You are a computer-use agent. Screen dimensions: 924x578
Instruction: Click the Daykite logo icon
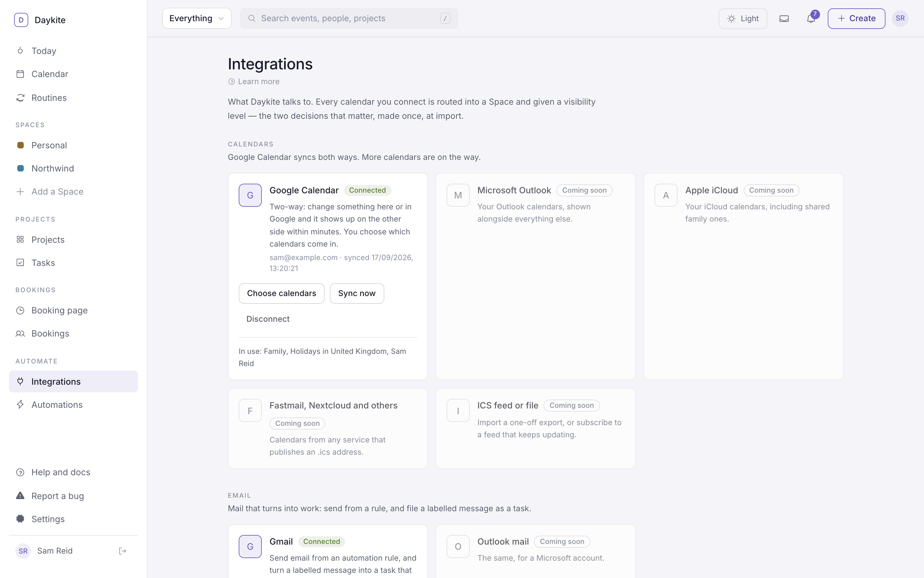(x=21, y=20)
